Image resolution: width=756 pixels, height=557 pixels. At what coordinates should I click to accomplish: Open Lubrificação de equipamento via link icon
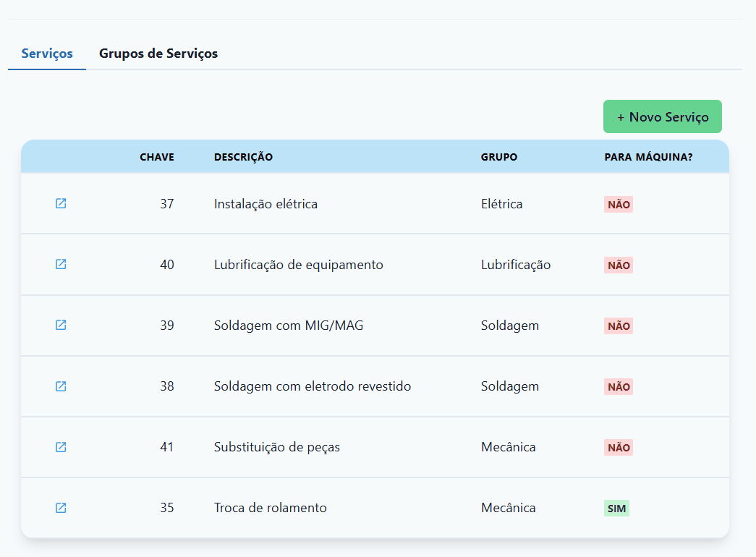point(61,265)
